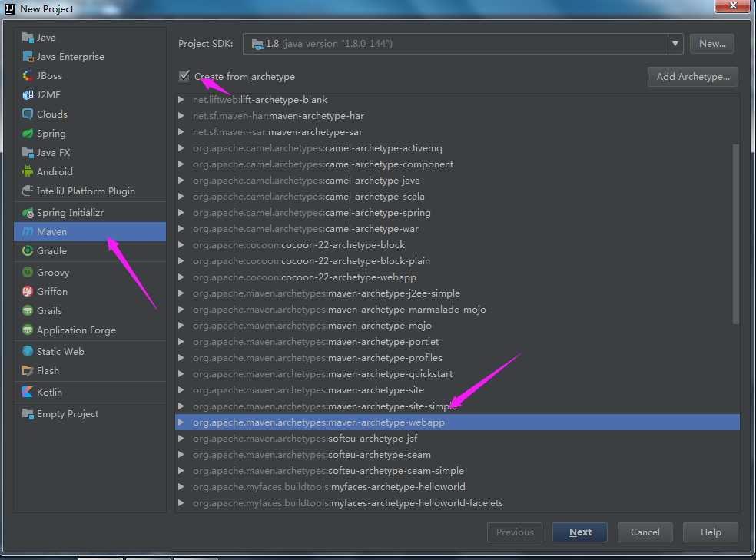Select the maven-archetype-portlet archetype

[457, 342]
